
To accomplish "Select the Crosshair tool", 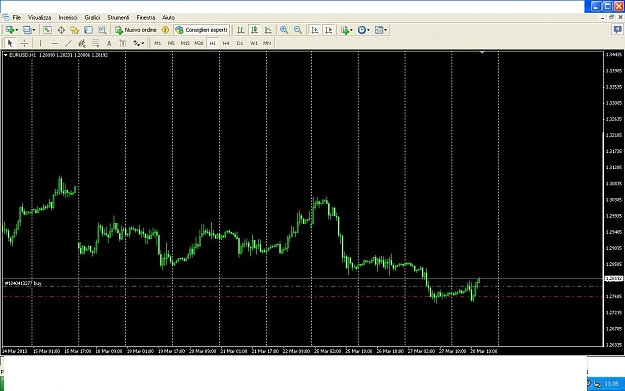I will [x=24, y=43].
